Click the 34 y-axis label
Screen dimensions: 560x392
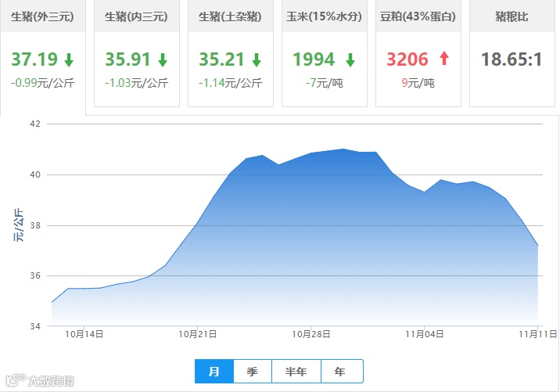(35, 326)
